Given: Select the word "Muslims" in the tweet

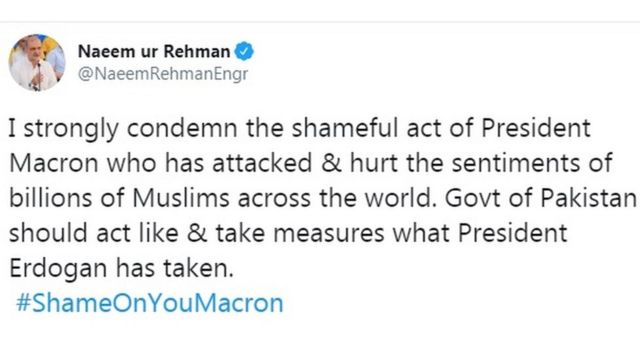Looking at the screenshot, I should (x=181, y=198).
